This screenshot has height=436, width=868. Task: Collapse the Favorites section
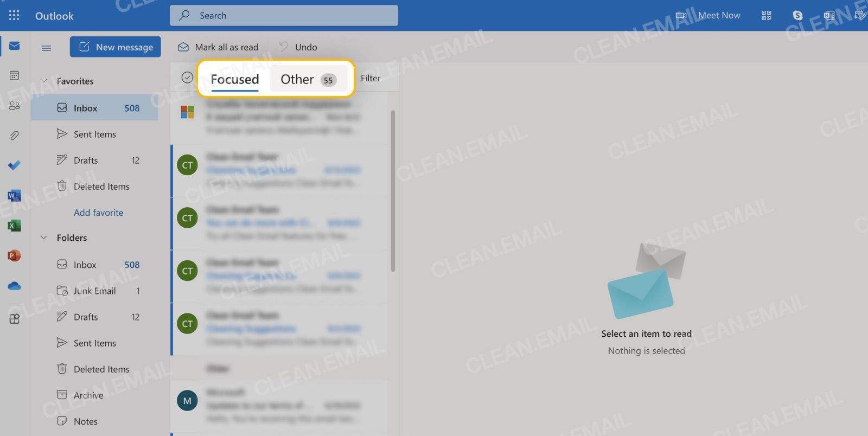(44, 81)
